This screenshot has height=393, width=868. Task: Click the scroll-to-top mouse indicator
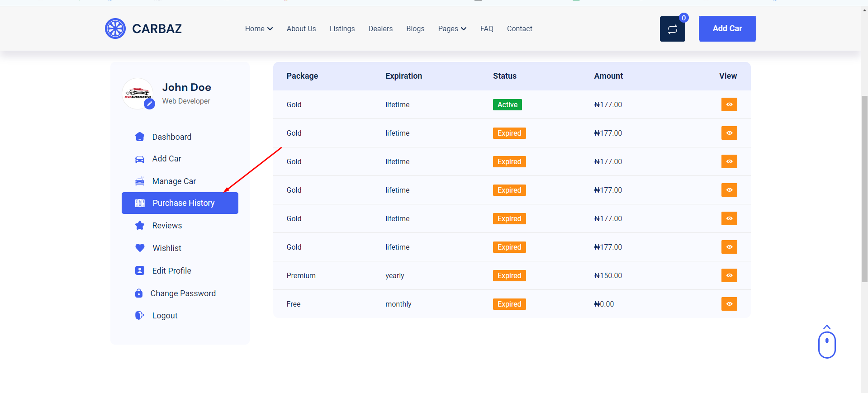[826, 343]
